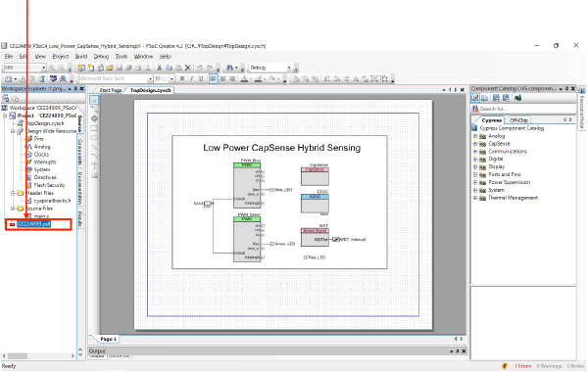
Task: Click the Print toolbar icon
Action: [x=138, y=68]
